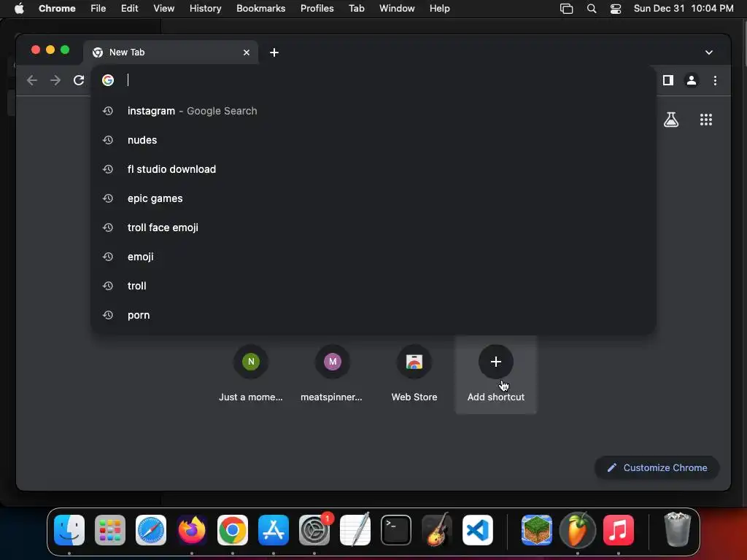
Task: Open the Edit menu
Action: point(129,9)
